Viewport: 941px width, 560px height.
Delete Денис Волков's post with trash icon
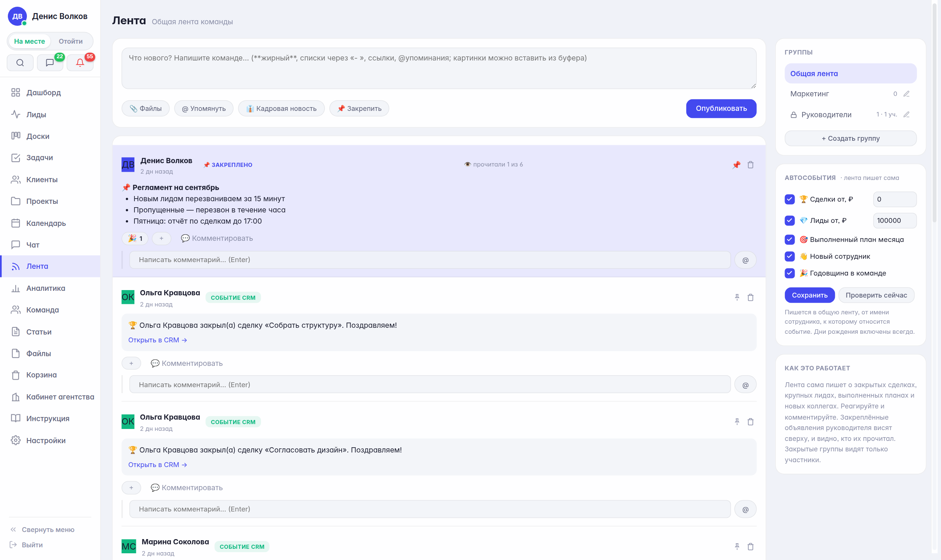coord(751,165)
